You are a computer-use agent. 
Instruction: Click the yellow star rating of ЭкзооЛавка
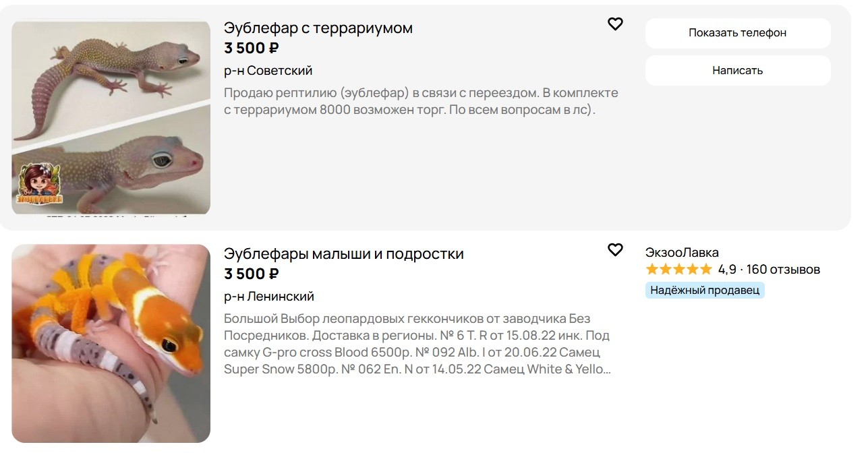(678, 270)
